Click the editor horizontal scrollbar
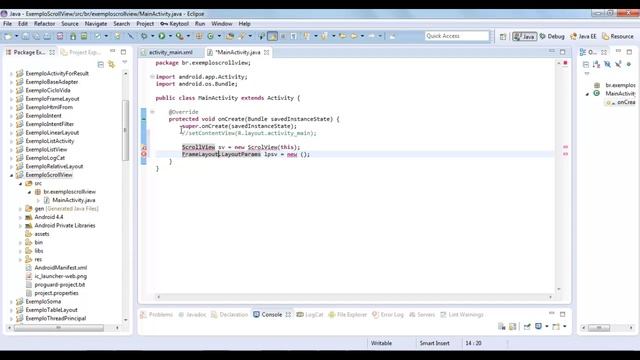This screenshot has width=640, height=360. click(x=354, y=297)
